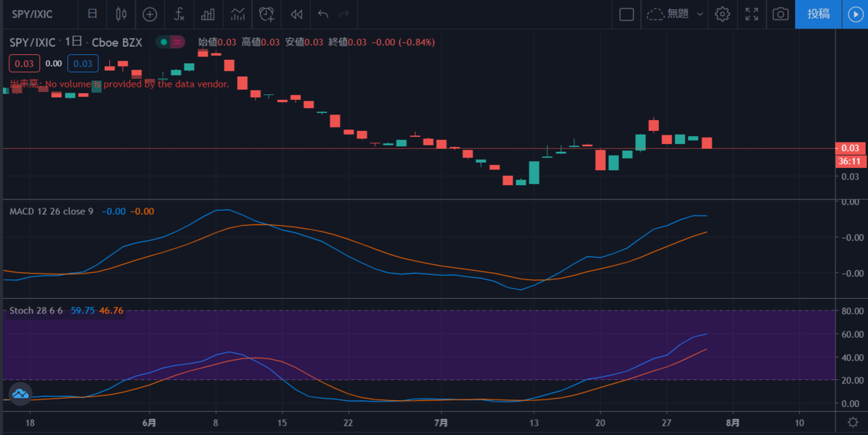Click the volume error message 出来高 text
This screenshot has height=435, width=868.
119,84
